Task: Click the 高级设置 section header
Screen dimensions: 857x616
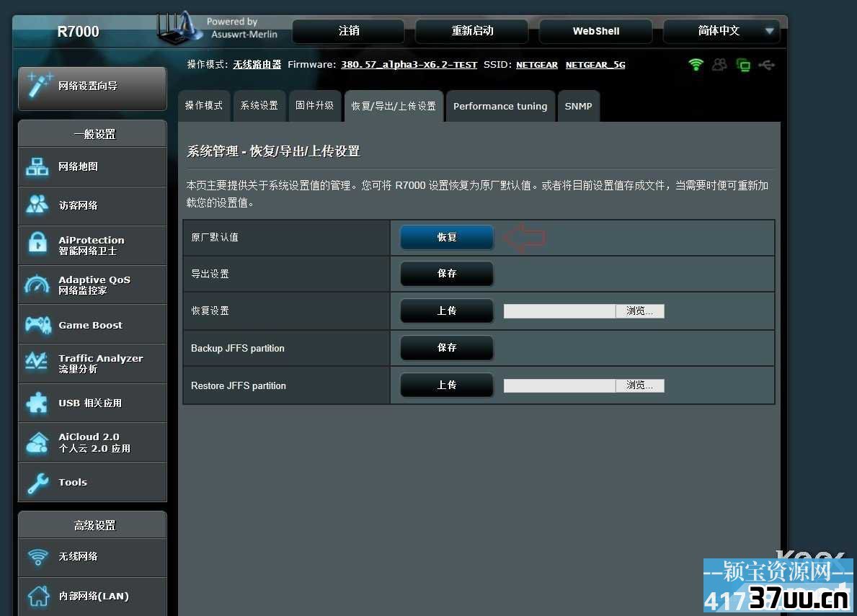Action: (x=92, y=525)
